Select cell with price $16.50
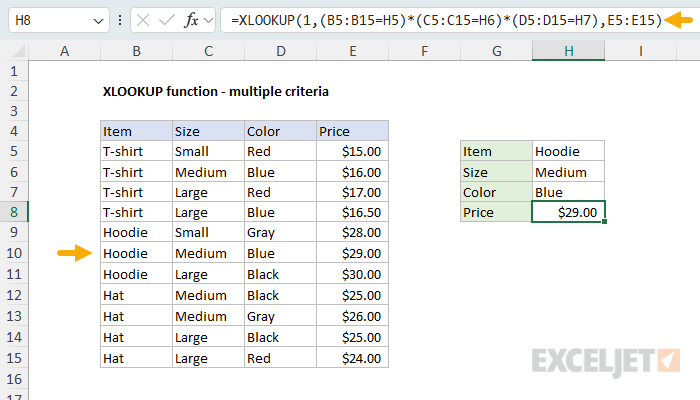The height and width of the screenshot is (400, 700). click(353, 212)
